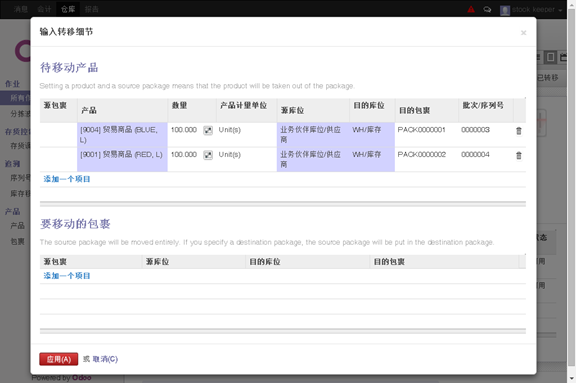Switch to form view icon behind dialog
The height and width of the screenshot is (383, 576).
pos(551,57)
